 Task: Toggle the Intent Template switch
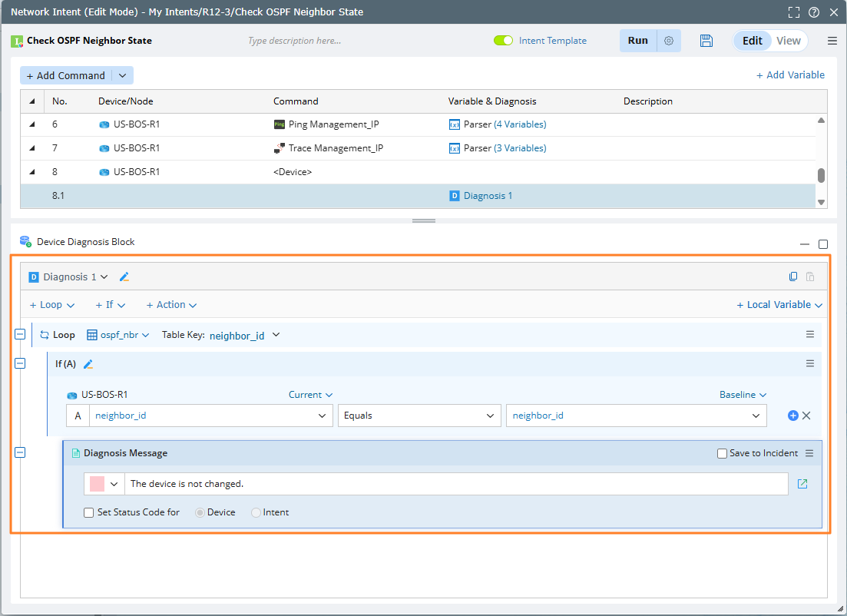coord(503,41)
